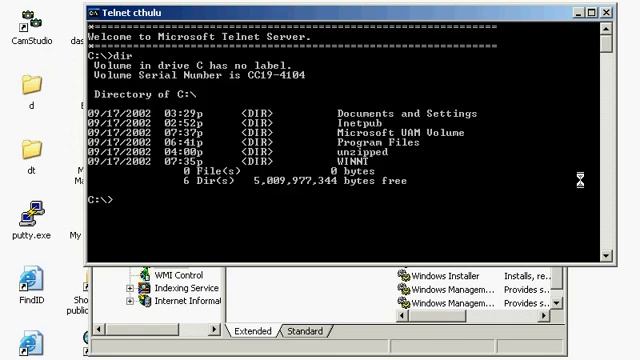This screenshot has height=360, width=640.
Task: Click the services list horizontal scrollbar thumb
Action: point(437,316)
